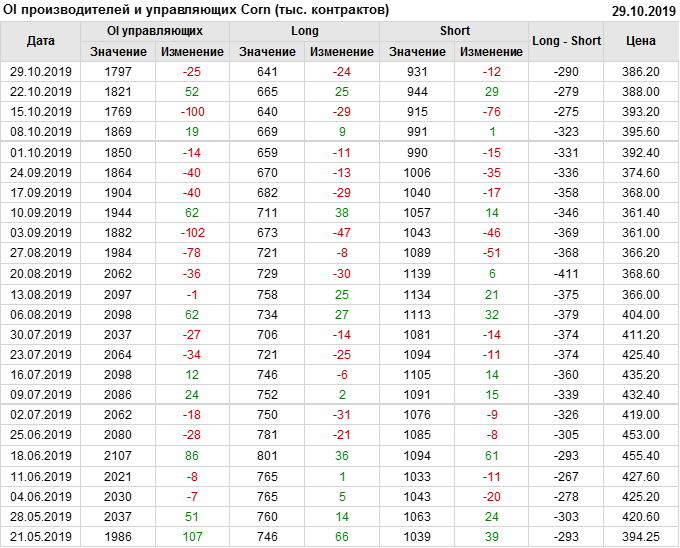Click the "OI управляющих" group header

[x=154, y=31]
